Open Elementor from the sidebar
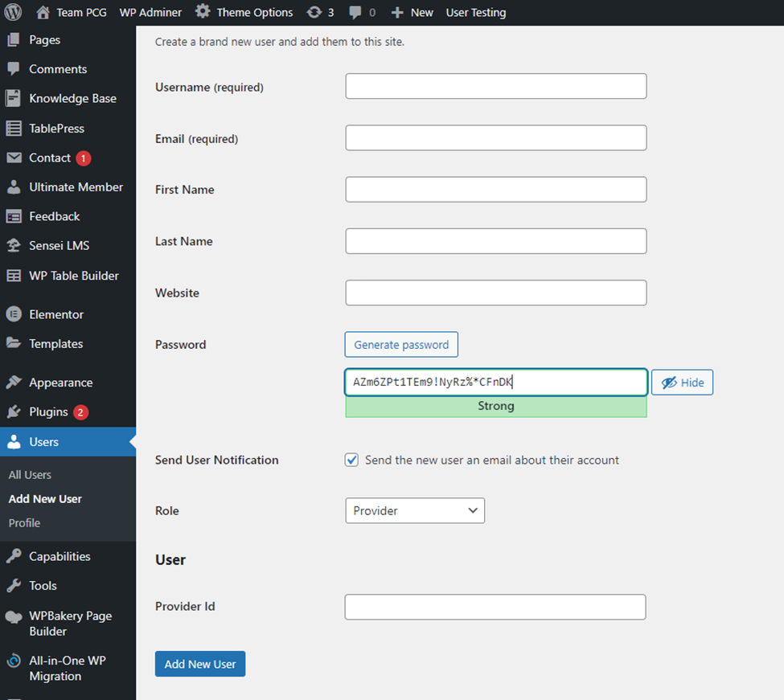The height and width of the screenshot is (700, 784). (x=55, y=314)
